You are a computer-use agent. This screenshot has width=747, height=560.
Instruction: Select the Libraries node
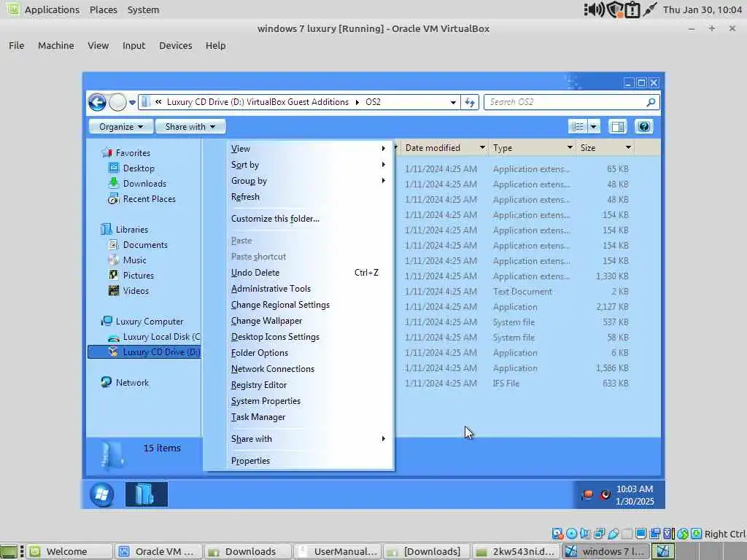coord(131,230)
